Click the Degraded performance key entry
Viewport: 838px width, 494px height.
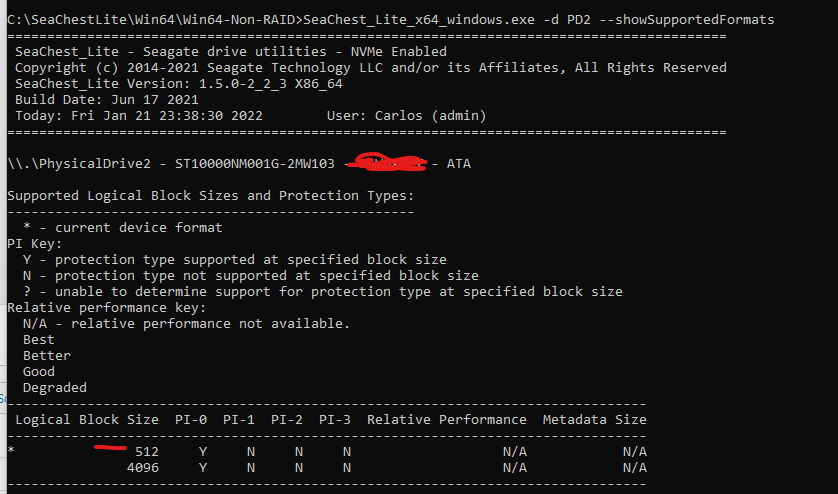click(55, 388)
